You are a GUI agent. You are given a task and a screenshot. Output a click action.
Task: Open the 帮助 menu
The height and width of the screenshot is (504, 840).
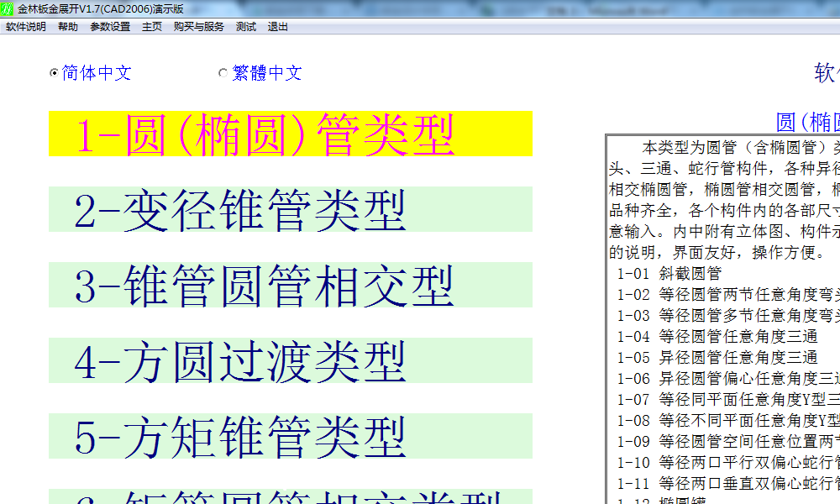(68, 27)
